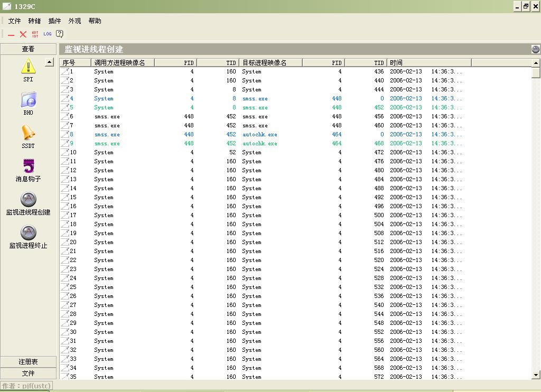Image resolution: width=541 pixels, height=392 pixels.
Task: Click sidebar scroll-up arrow next to SPI
Action: click(49, 62)
